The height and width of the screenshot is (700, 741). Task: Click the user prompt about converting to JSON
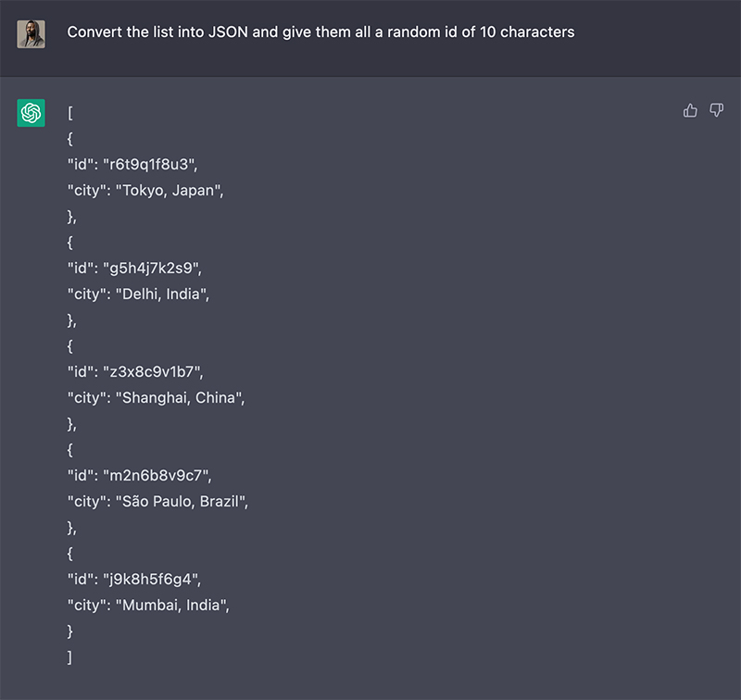click(x=320, y=32)
